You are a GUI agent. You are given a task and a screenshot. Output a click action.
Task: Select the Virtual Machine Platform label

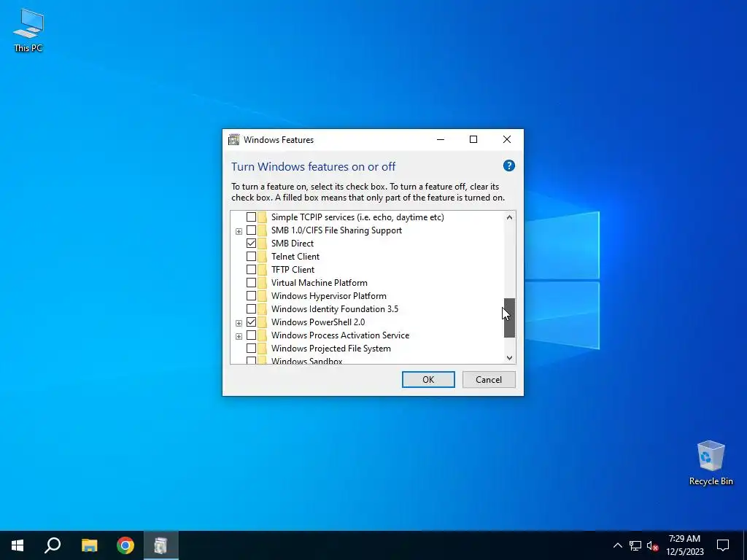click(320, 283)
